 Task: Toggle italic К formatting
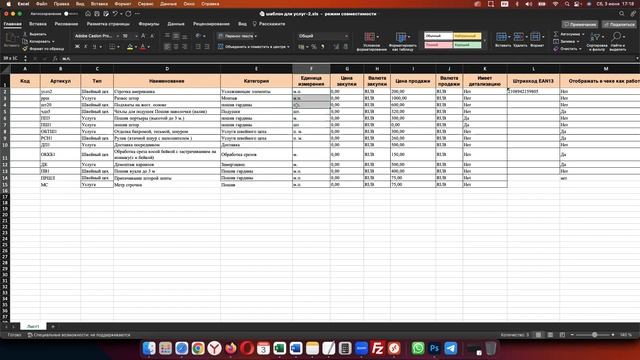pyautogui.click(x=86, y=47)
